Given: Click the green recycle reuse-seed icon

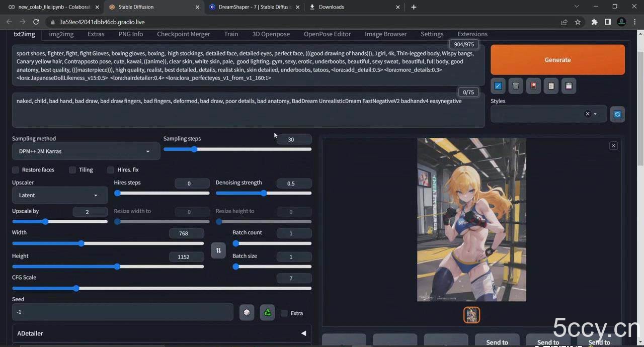Looking at the screenshot, I should pyautogui.click(x=267, y=312).
